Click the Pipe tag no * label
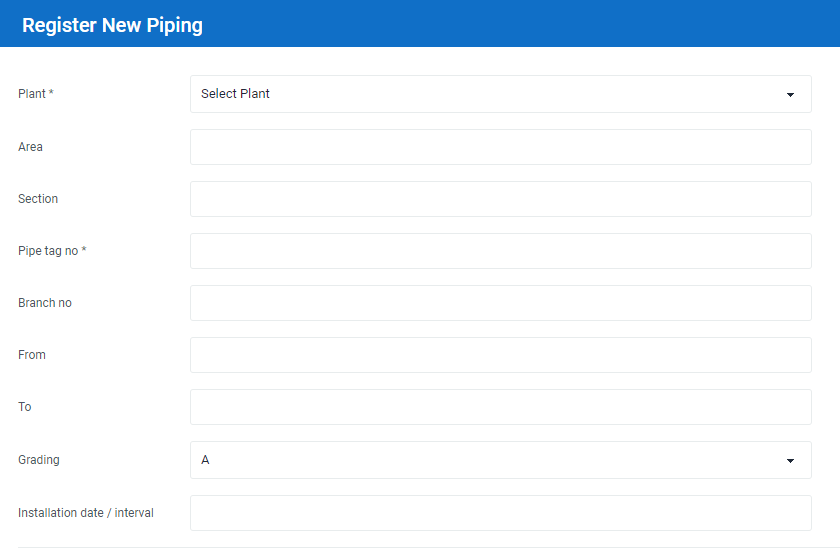Screen dimensions: 840x556 click(52, 251)
